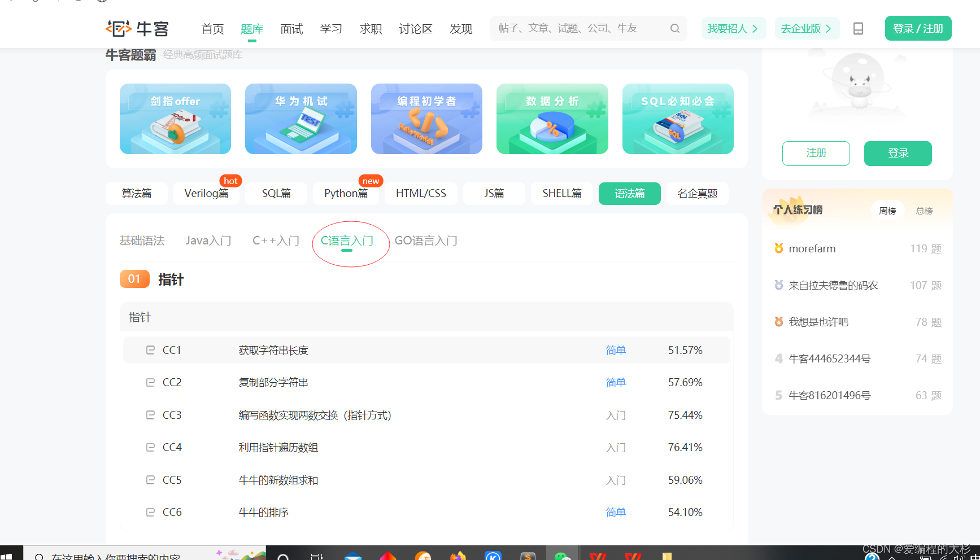Switch to the SQL篇 category tab
980x560 pixels.
tap(276, 194)
